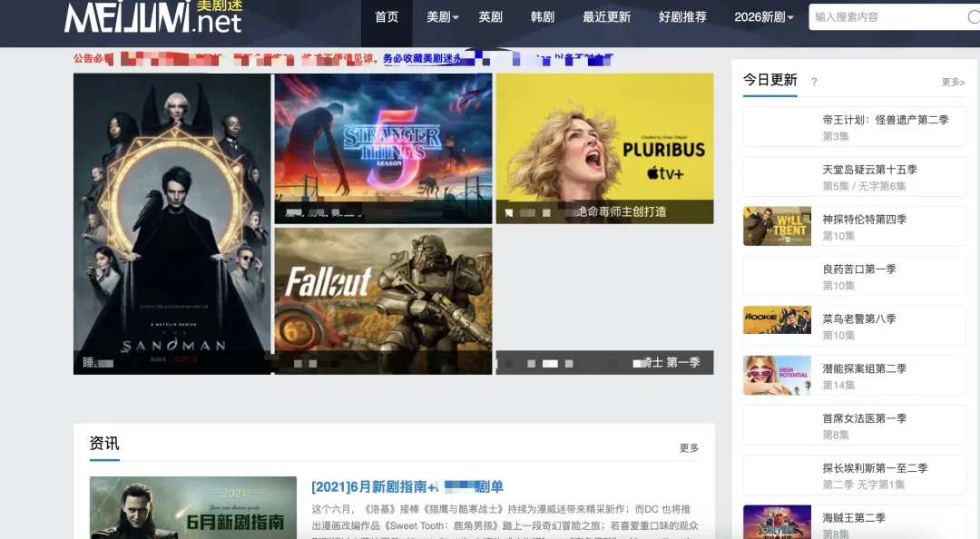
Task: Open 探长埃利斯第一至二季 entry
Action: (x=854, y=475)
